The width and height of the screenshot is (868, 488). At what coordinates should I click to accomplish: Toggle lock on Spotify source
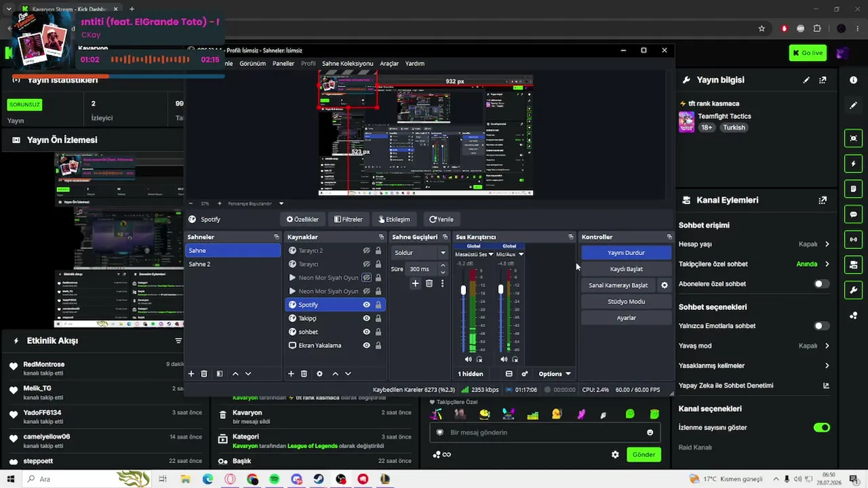pyautogui.click(x=378, y=305)
